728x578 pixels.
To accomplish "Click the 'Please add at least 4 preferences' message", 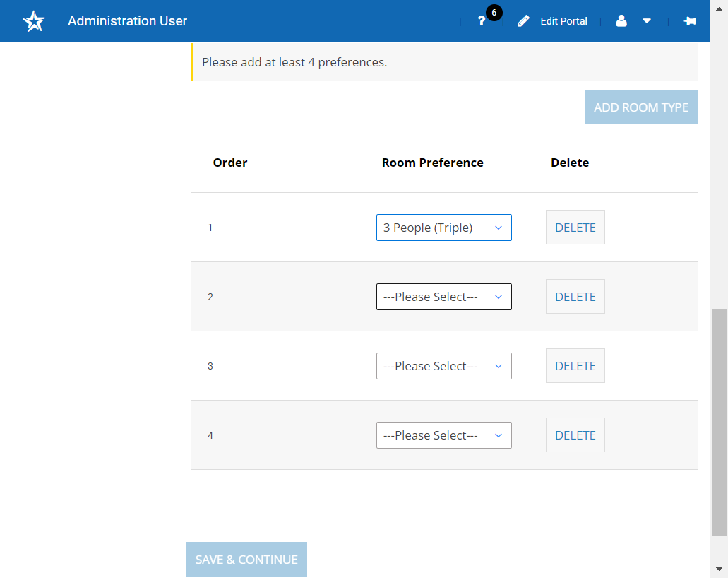I will click(294, 62).
